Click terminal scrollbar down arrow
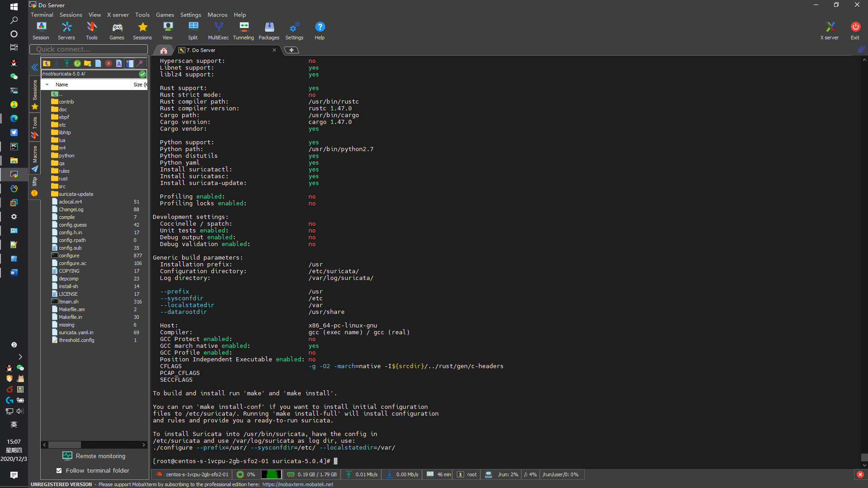The width and height of the screenshot is (868, 488). pos(864,465)
